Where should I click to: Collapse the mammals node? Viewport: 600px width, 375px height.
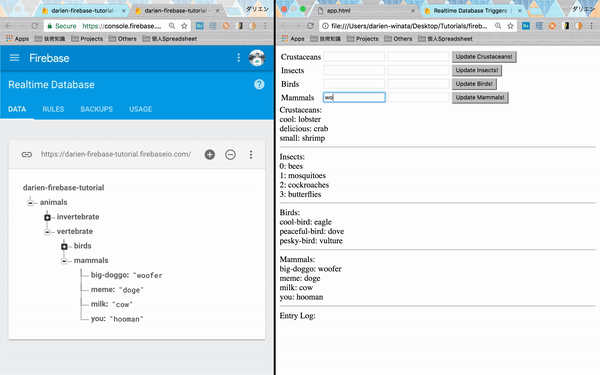tap(64, 261)
